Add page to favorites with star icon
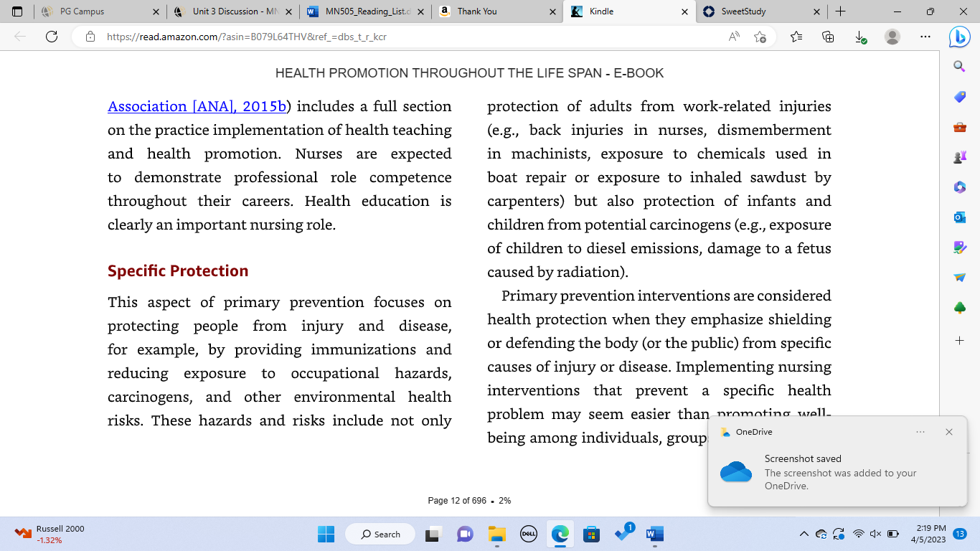Image resolution: width=980 pixels, height=551 pixels. click(760, 37)
